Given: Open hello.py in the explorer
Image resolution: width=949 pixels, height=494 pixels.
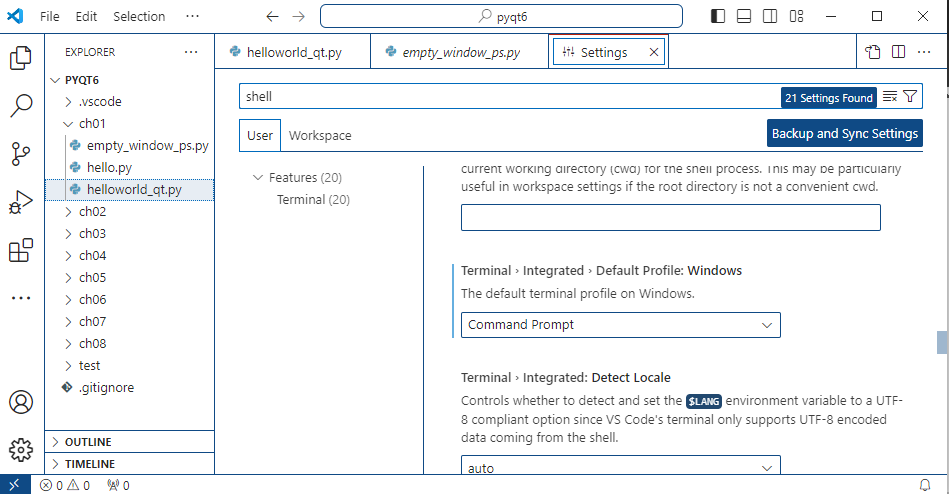Looking at the screenshot, I should pyautogui.click(x=130, y=168).
